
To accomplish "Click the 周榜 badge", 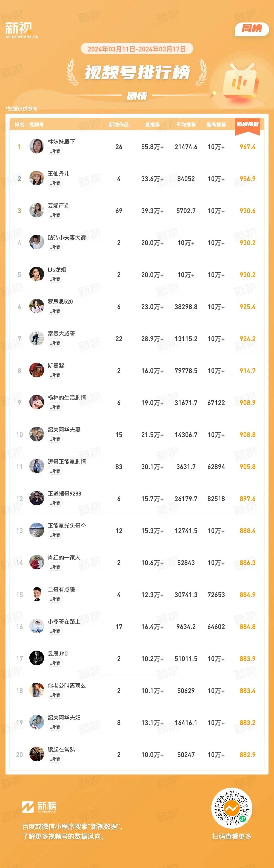I will [252, 29].
